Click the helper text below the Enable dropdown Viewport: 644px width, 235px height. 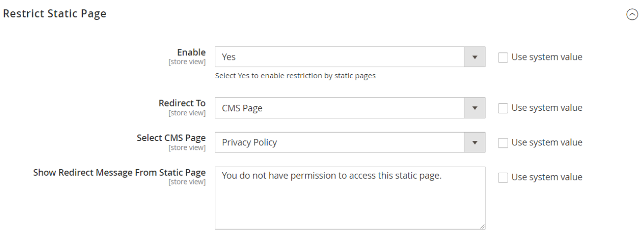(295, 76)
